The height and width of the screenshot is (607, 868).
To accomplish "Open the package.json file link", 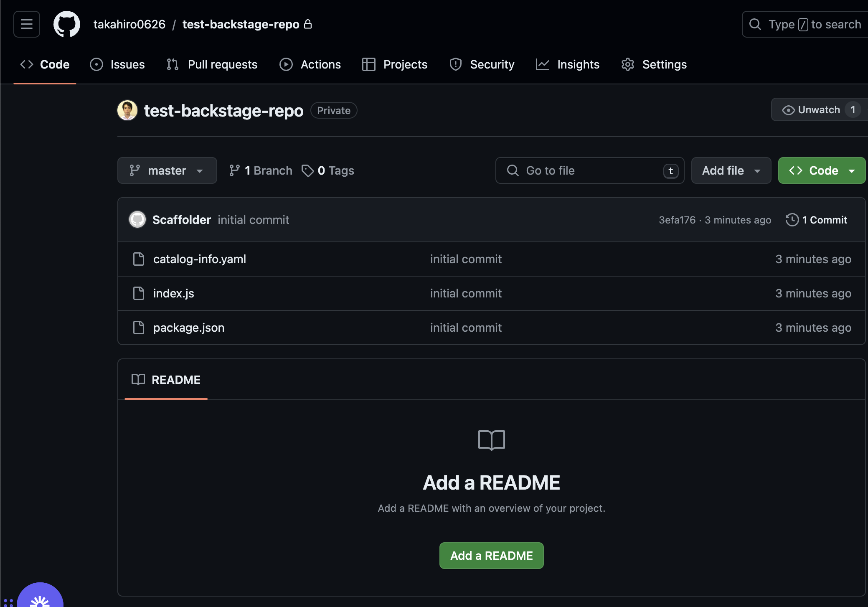I will (189, 328).
